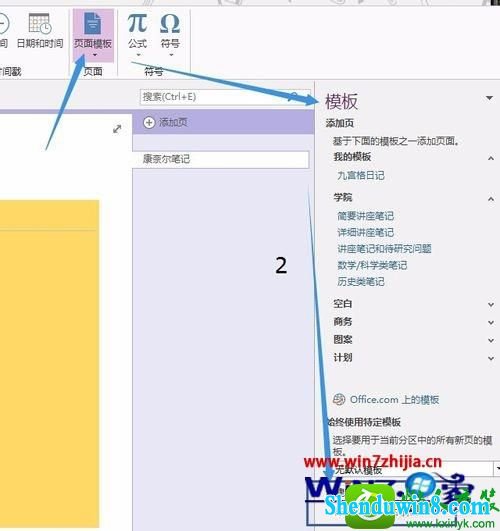This screenshot has width=500, height=531.
Task: Select the 康奈尔笔记 page in list
Action: [x=221, y=159]
